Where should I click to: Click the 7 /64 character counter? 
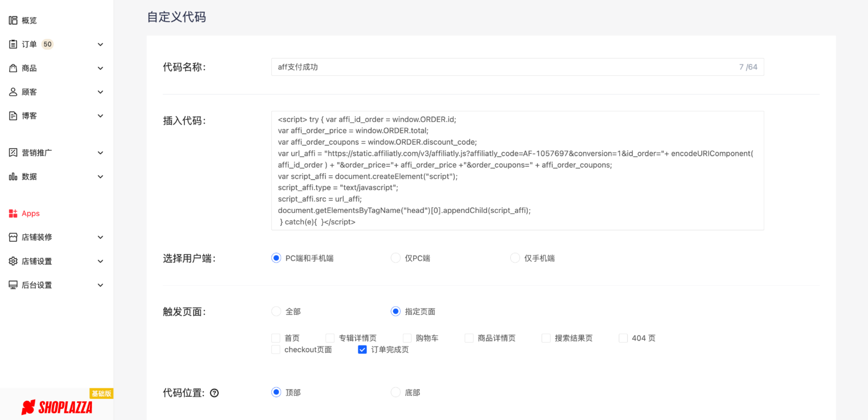pos(748,67)
